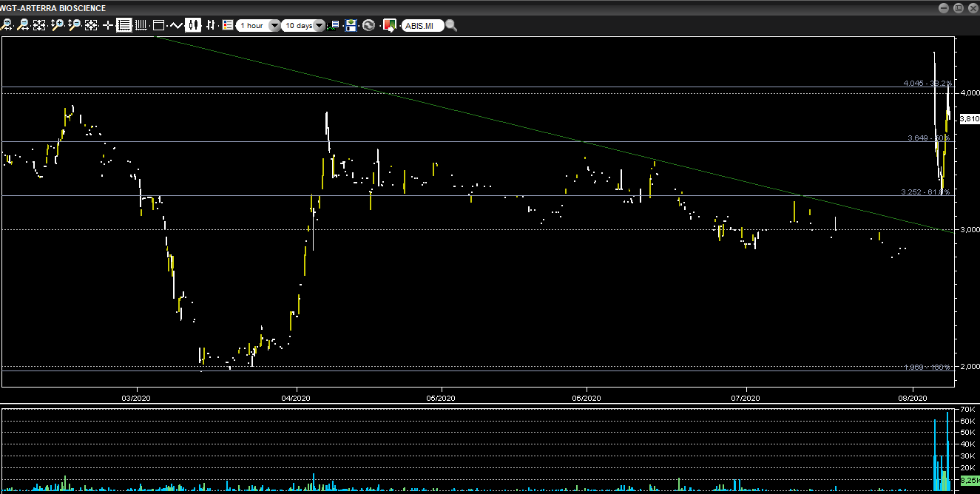Click the 2,000 price axis label
Image resolution: width=980 pixels, height=494 pixels.
point(970,366)
